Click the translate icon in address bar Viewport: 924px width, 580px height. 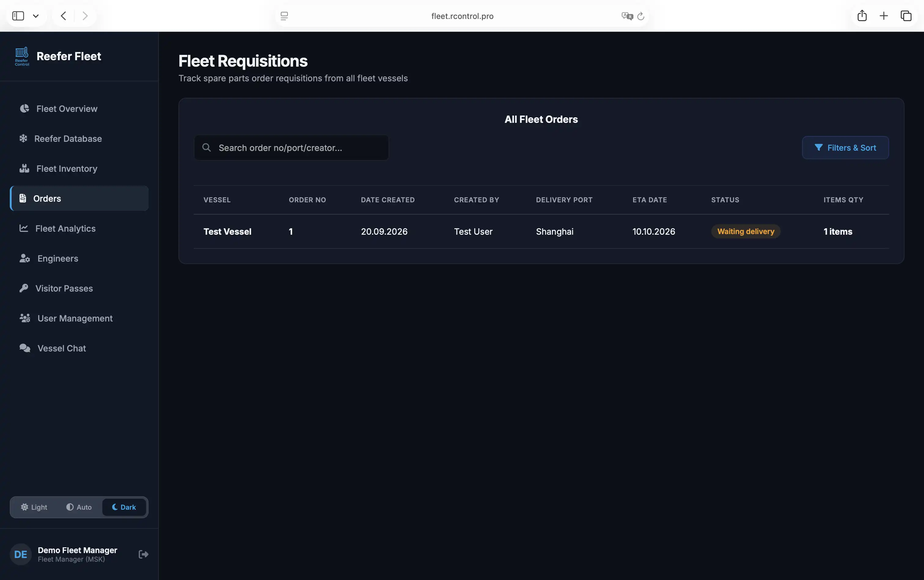(627, 16)
